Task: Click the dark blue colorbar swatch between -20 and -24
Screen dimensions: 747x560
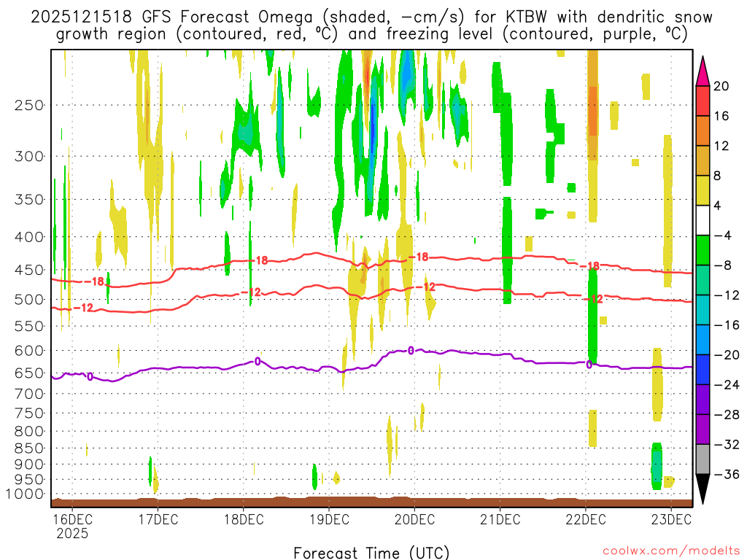Action: click(703, 370)
